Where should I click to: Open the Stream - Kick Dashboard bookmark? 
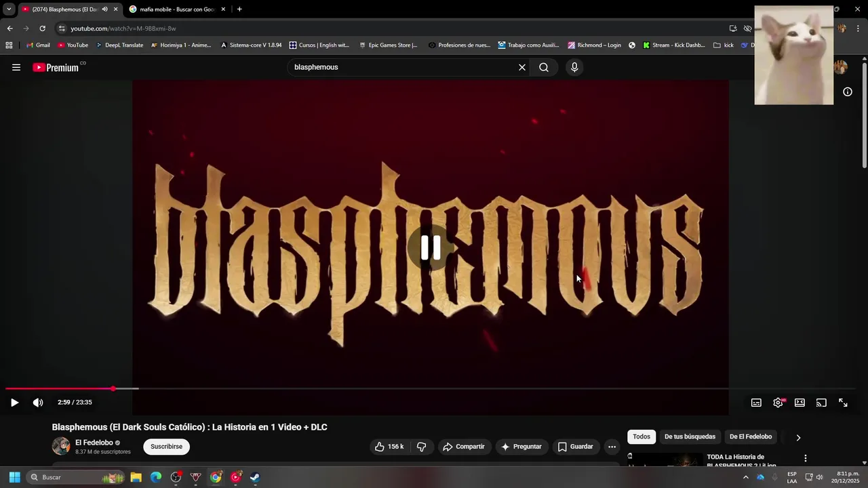[x=673, y=45]
